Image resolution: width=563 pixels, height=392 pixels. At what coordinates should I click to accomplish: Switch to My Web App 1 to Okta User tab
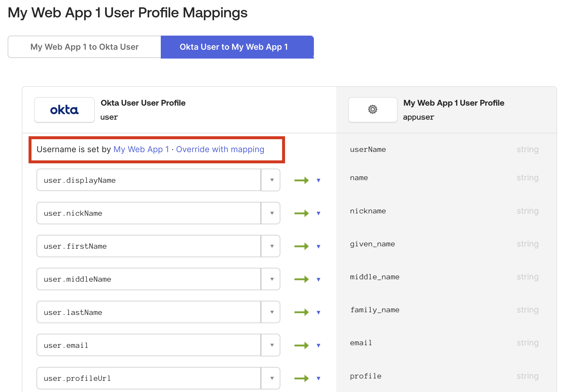pyautogui.click(x=85, y=47)
